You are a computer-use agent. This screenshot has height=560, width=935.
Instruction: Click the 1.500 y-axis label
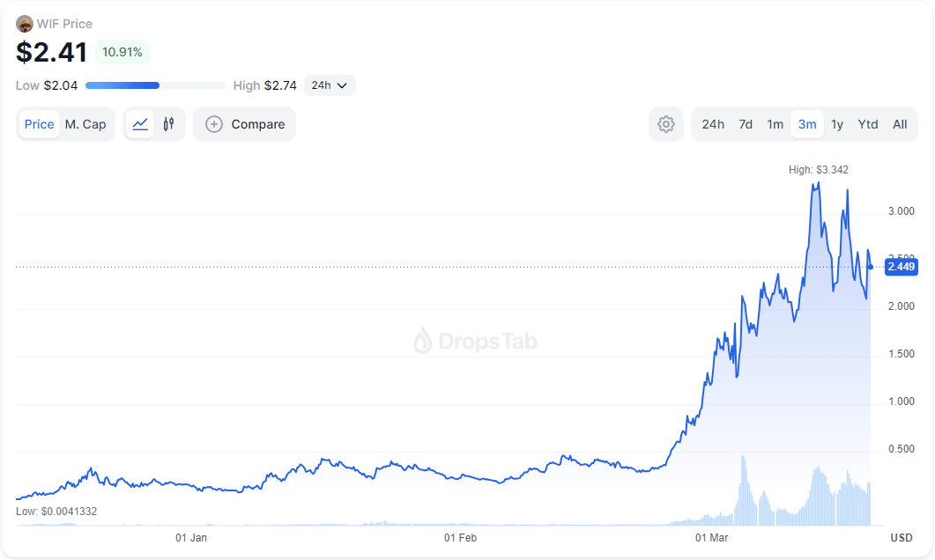(x=901, y=354)
